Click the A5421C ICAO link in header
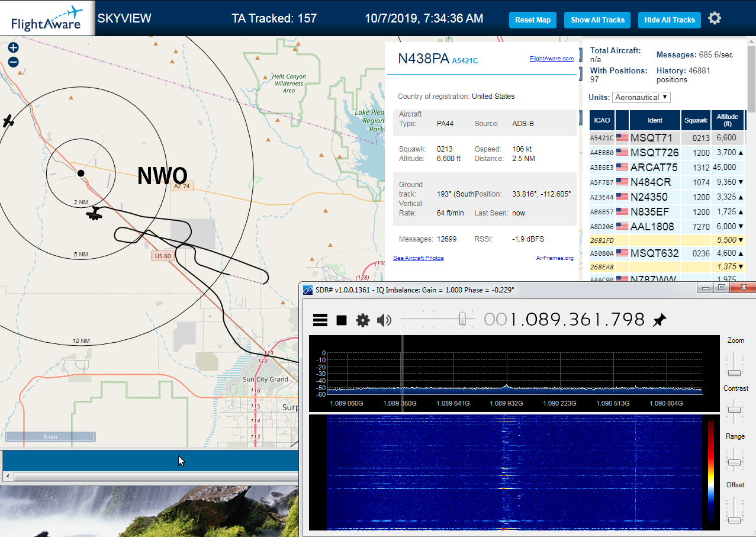The width and height of the screenshot is (756, 537). [x=465, y=60]
